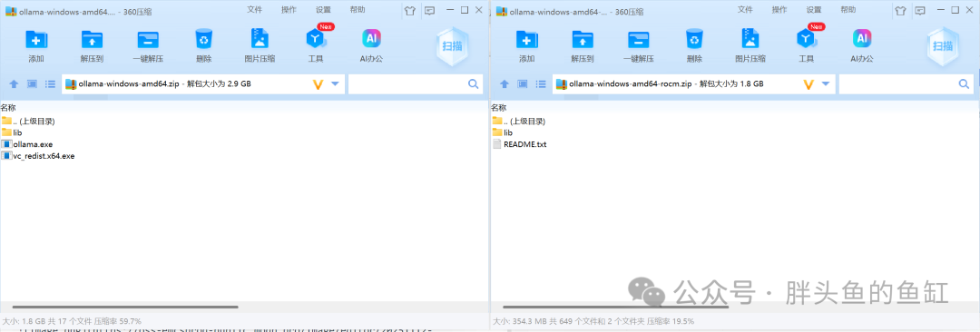The image size is (980, 332).
Task: Open 图片压缩 tool in right window
Action: (x=750, y=39)
